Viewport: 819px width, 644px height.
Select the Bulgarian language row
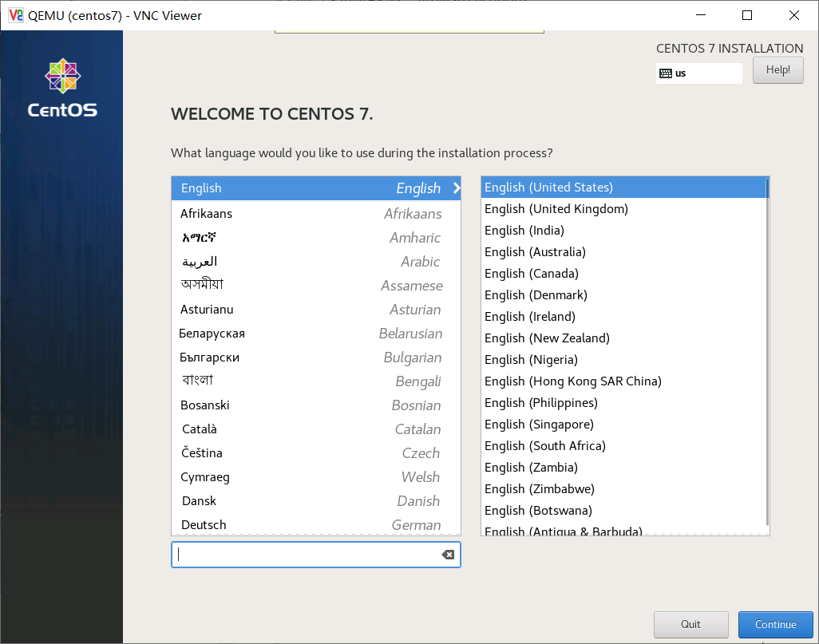coord(316,358)
